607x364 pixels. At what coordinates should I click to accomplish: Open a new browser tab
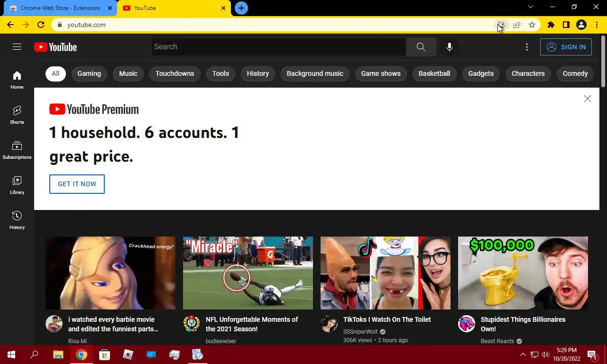point(241,8)
